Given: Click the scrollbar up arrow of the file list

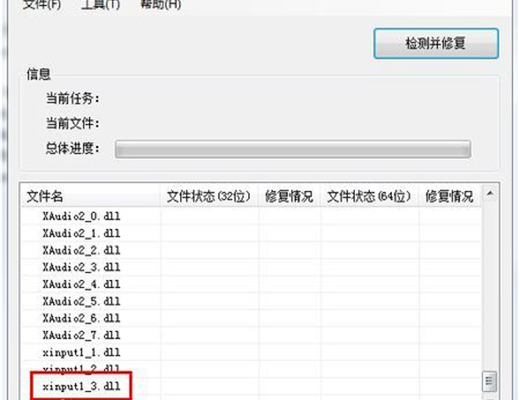Looking at the screenshot, I should pos(490,193).
